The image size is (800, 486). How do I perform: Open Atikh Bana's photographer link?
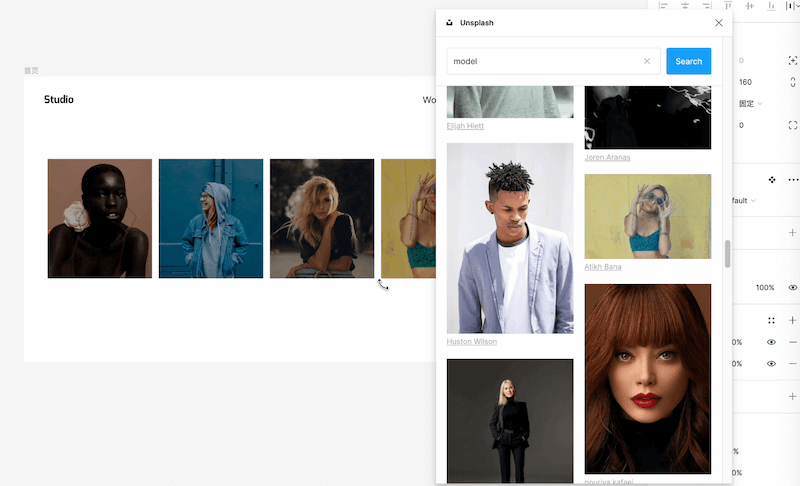pos(603,267)
